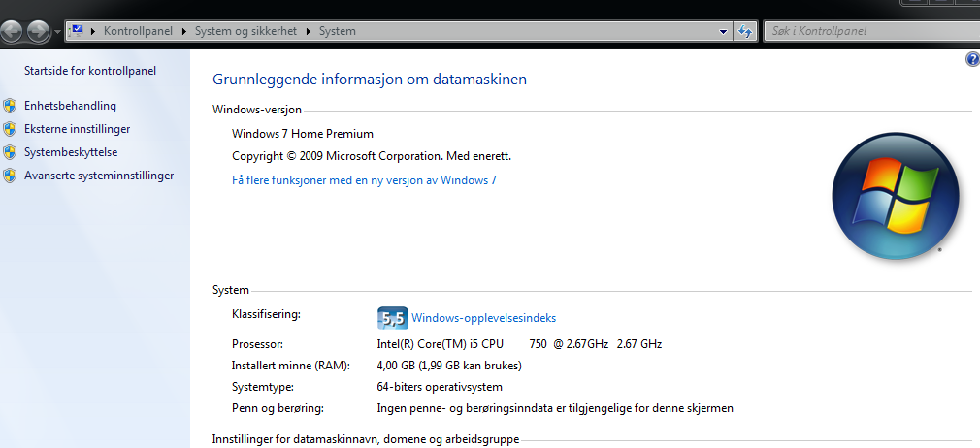Open recent pages dropdown next to Forward button
Image resolution: width=980 pixels, height=448 pixels.
(57, 31)
